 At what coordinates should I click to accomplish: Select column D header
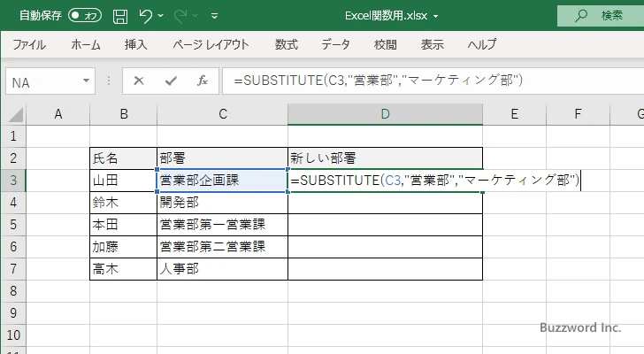coord(385,113)
